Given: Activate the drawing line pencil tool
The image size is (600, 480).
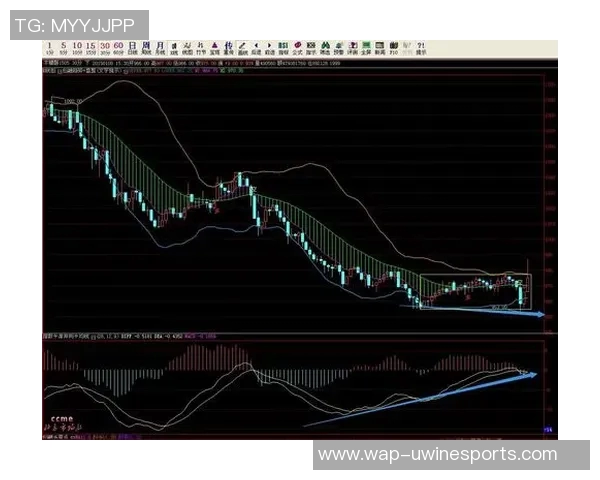Looking at the screenshot, I should [x=242, y=48].
